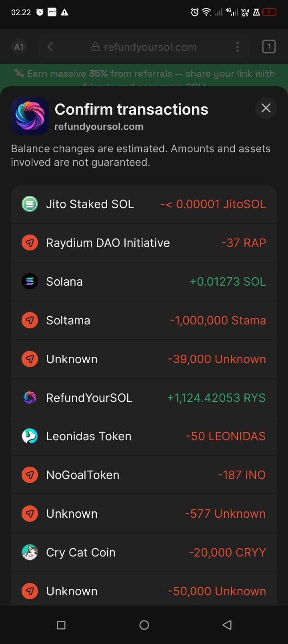Tap the Android back navigation button

pyautogui.click(x=227, y=625)
